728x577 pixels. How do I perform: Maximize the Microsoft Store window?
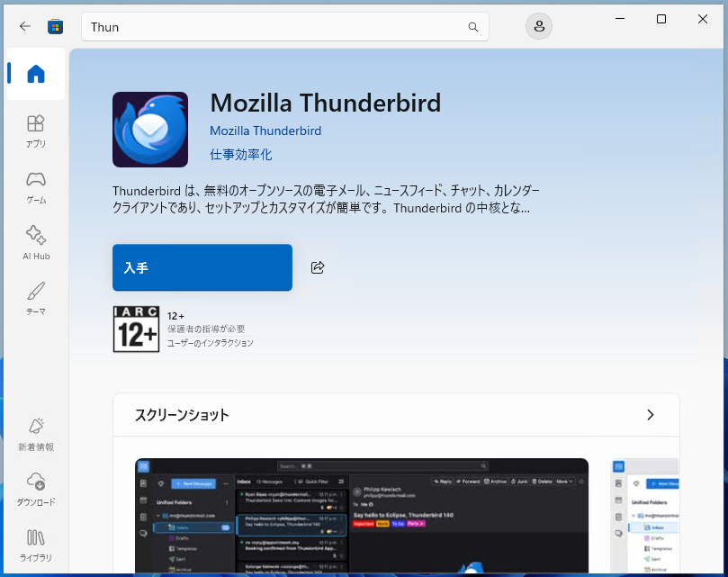point(661,19)
